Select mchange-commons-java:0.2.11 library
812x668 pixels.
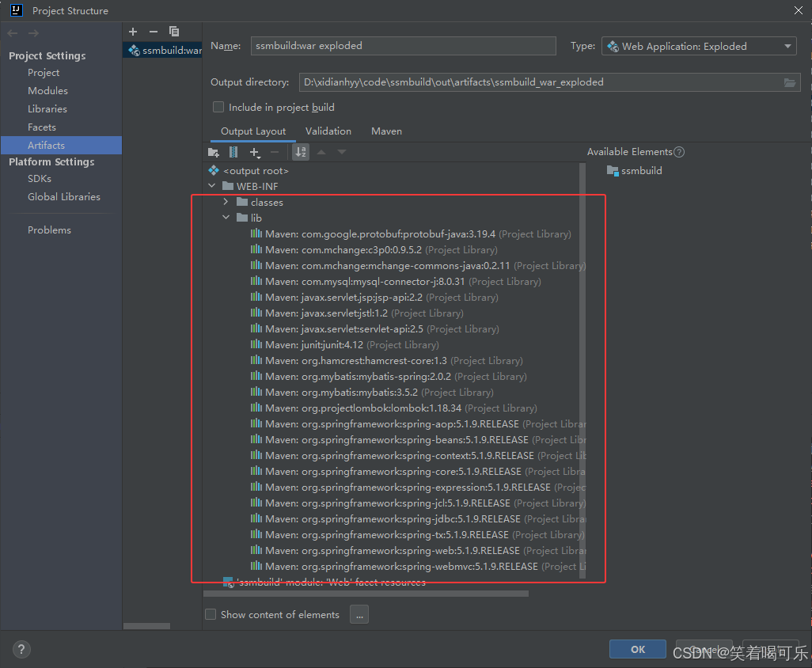pyautogui.click(x=418, y=266)
